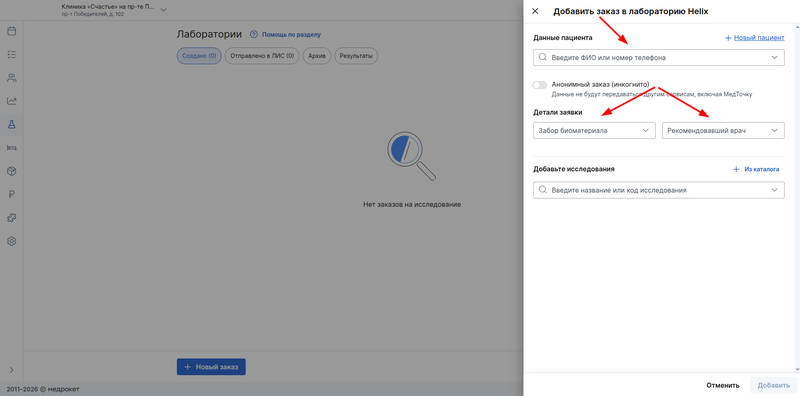Focus the ФИО или номер телефона field
800x396 pixels.
[659, 58]
